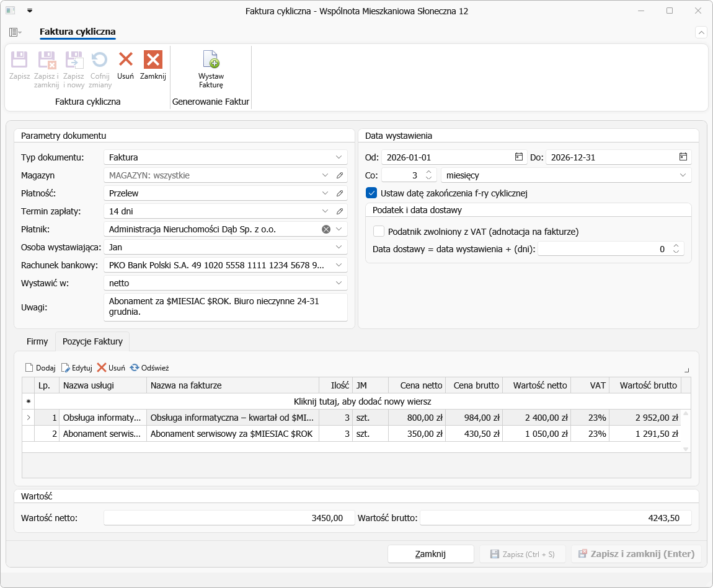Image resolution: width=713 pixels, height=588 pixels.
Task: Increase the Co interval value with up arrow
Action: [428, 172]
